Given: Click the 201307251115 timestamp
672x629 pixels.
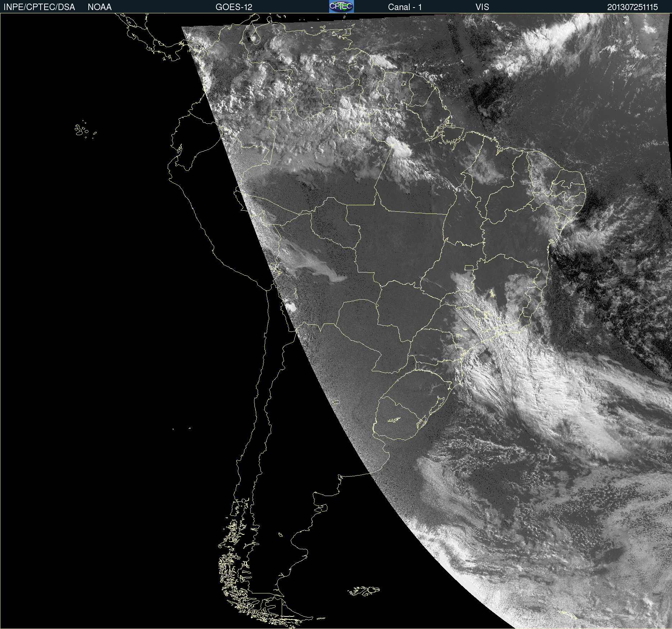Looking at the screenshot, I should (x=632, y=7).
